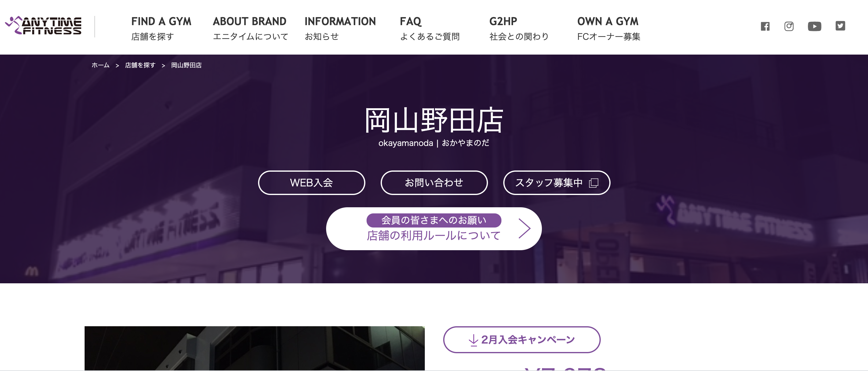
Task: Go to 店舗を探す breadcrumb link
Action: pos(140,65)
